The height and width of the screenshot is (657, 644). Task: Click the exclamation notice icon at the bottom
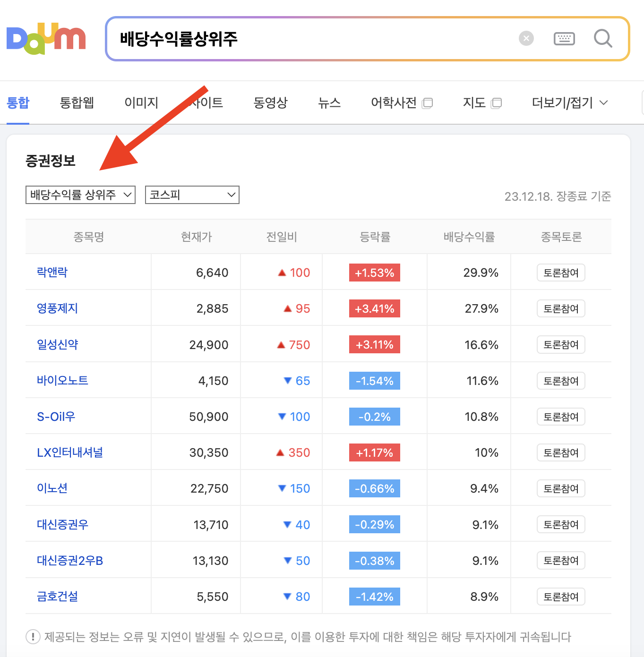point(33,637)
